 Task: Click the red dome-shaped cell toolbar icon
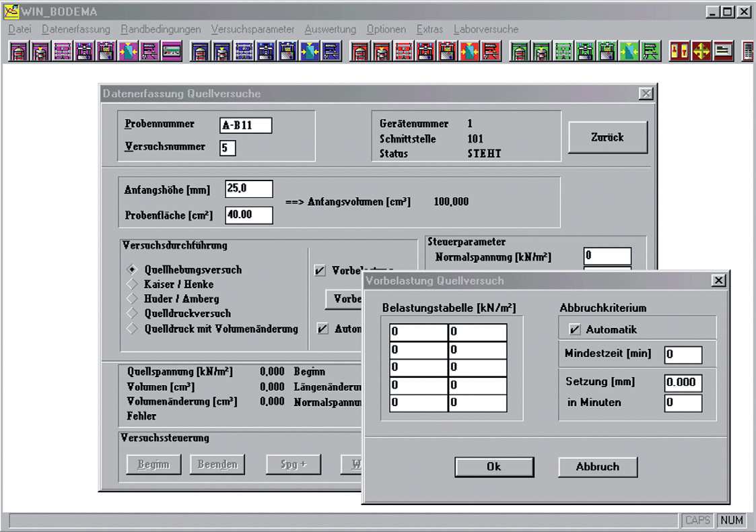[x=359, y=51]
